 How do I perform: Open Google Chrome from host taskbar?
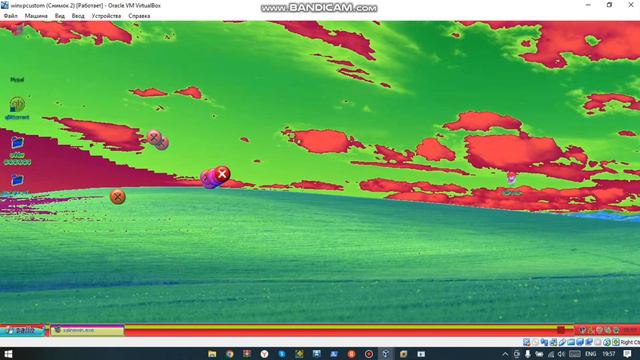point(229,354)
